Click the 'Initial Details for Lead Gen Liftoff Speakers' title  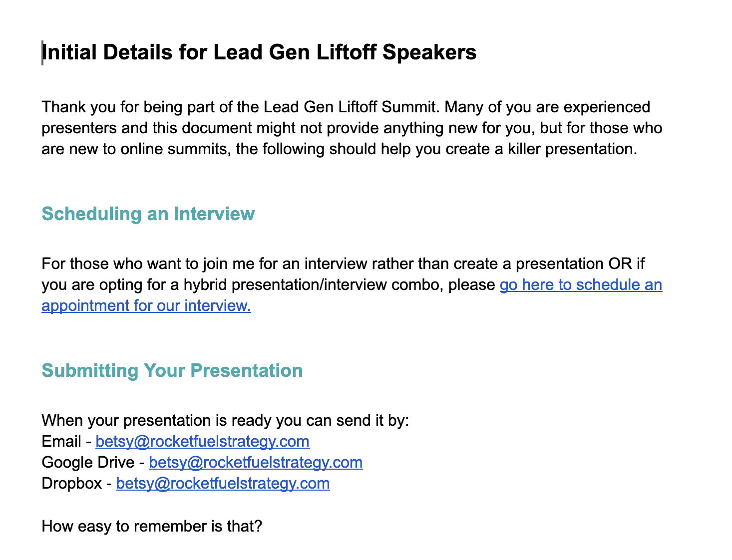[x=259, y=52]
